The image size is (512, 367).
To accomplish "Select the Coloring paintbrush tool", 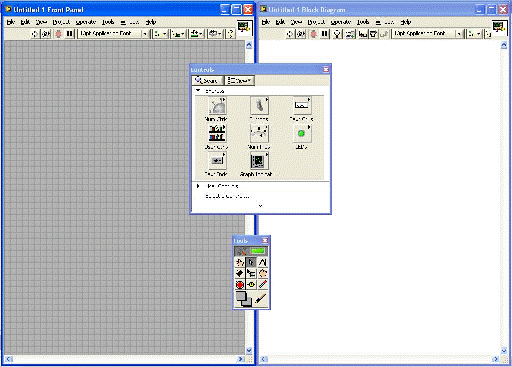I will (261, 299).
